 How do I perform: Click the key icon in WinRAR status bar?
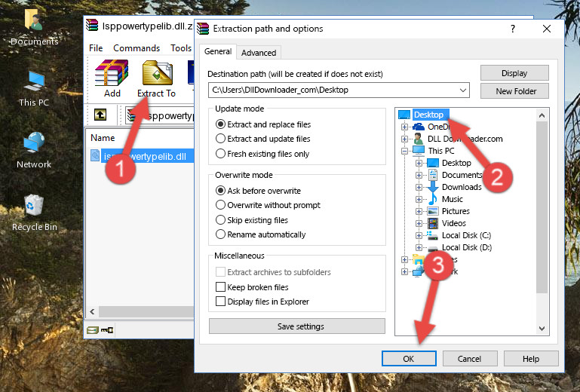click(x=107, y=330)
